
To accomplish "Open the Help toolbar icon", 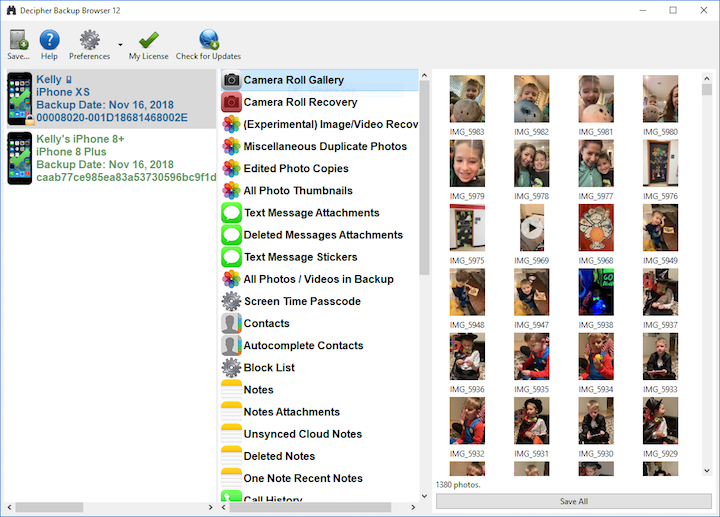I will pos(49,41).
